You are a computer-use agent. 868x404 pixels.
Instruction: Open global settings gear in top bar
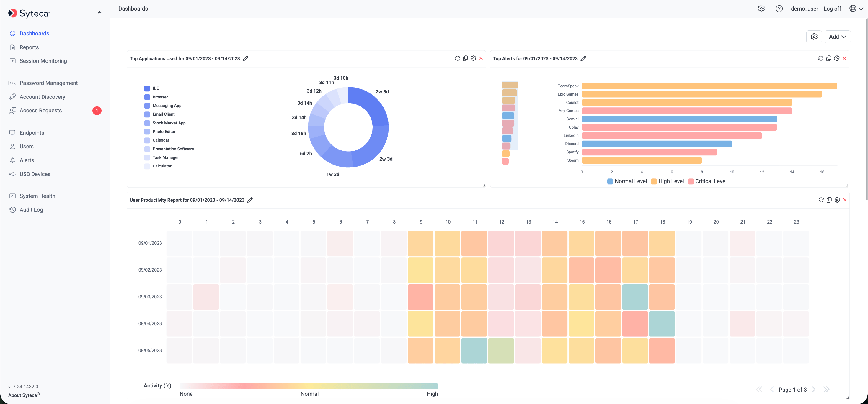[761, 9]
